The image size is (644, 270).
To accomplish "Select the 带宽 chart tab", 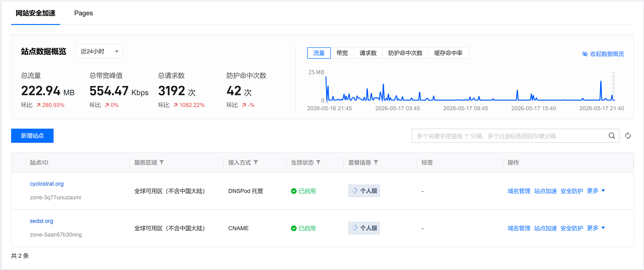I will (342, 53).
